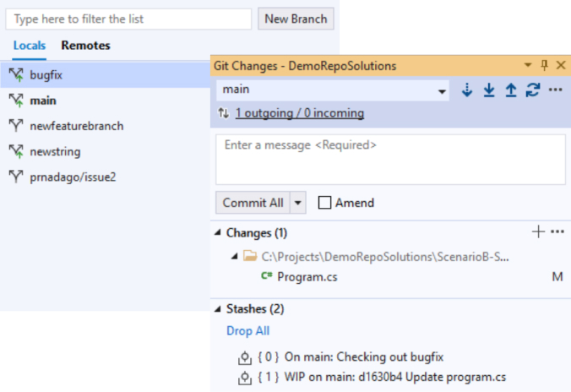571x392 pixels.
Task: Click the Drop All link
Action: coord(247,331)
